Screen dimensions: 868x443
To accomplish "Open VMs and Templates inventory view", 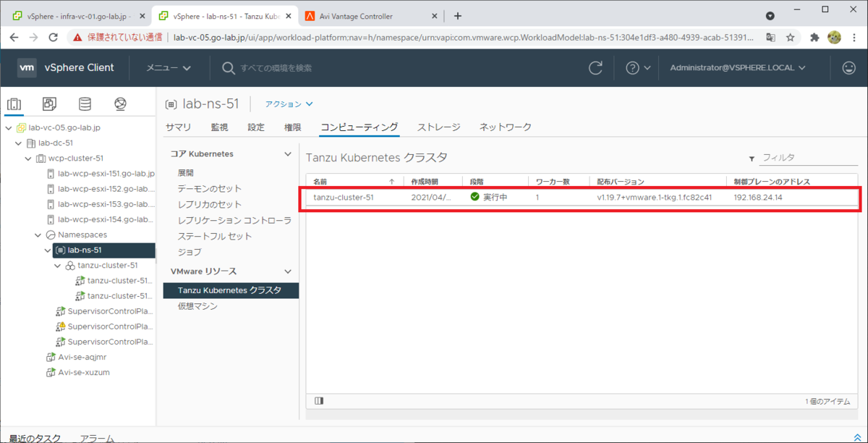I will (x=49, y=104).
